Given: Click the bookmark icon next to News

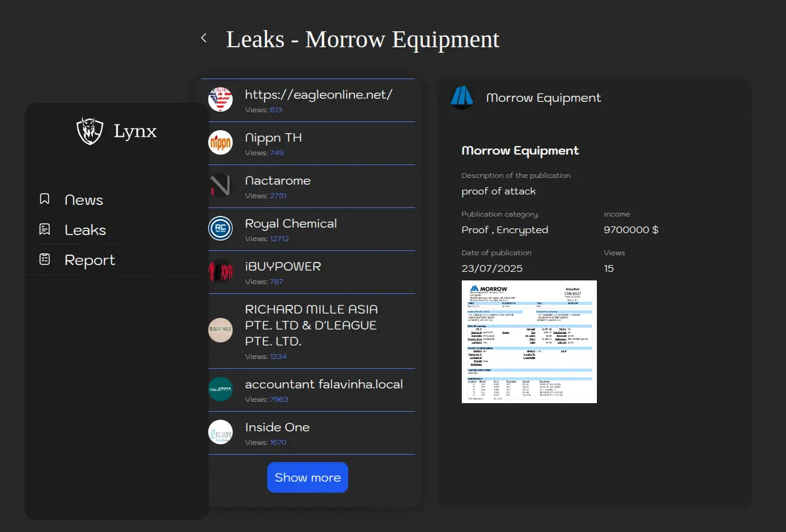Looking at the screenshot, I should click(44, 199).
